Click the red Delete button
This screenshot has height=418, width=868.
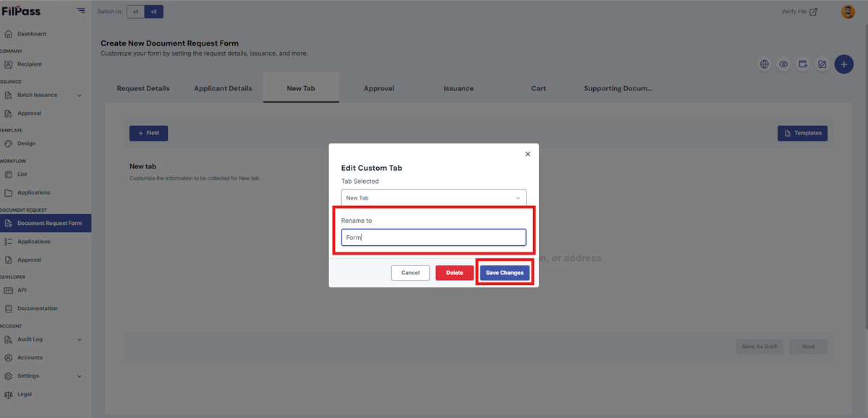pos(454,273)
